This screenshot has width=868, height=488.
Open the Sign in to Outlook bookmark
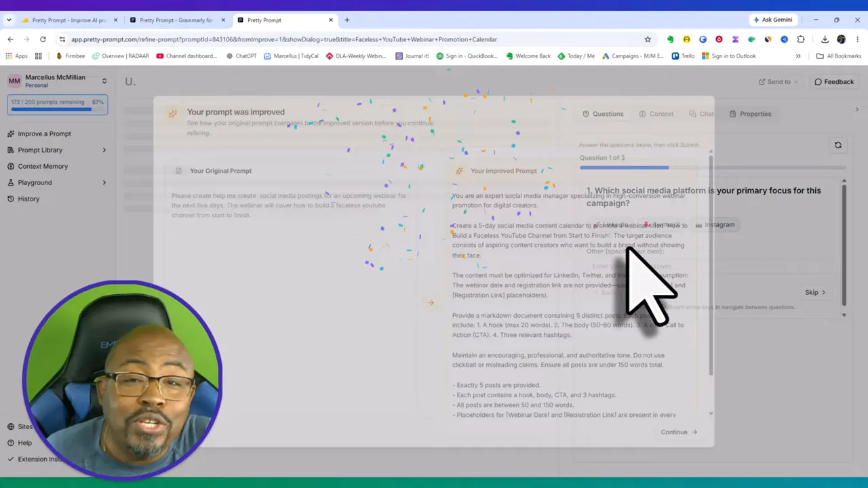tap(729, 56)
